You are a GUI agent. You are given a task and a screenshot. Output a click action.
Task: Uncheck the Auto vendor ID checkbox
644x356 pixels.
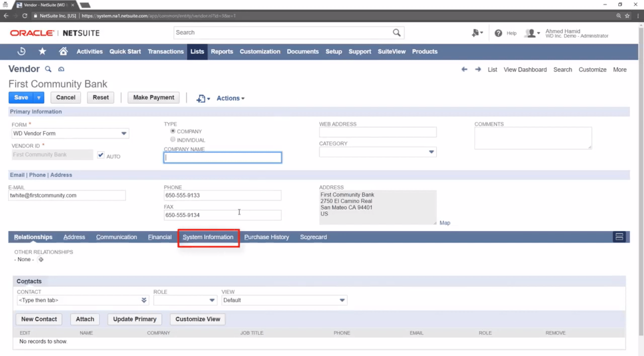click(101, 155)
